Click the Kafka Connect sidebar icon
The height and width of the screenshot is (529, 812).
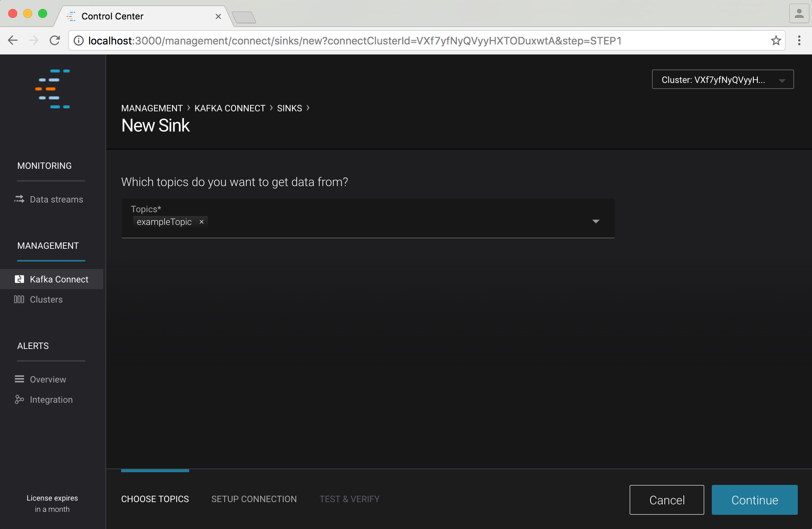(19, 279)
